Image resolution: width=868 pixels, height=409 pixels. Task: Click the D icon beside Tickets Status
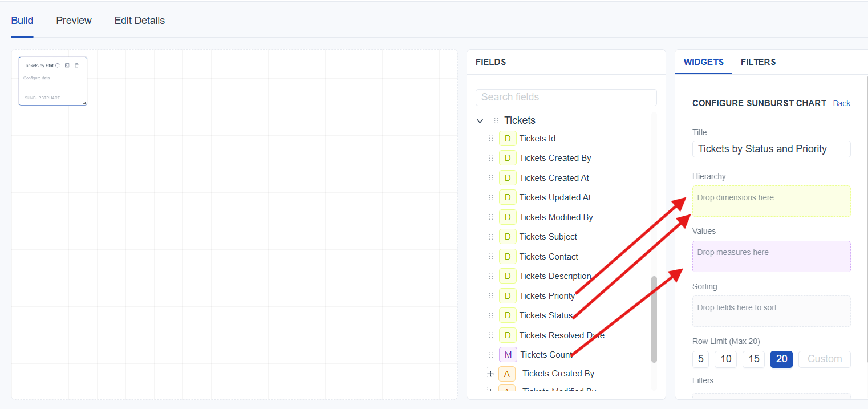pyautogui.click(x=507, y=315)
